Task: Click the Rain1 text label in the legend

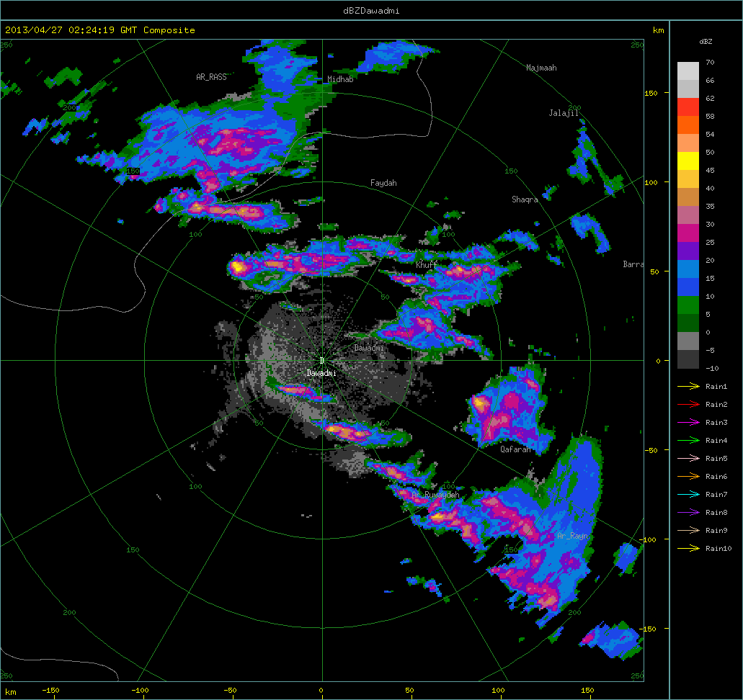Action: pyautogui.click(x=716, y=387)
